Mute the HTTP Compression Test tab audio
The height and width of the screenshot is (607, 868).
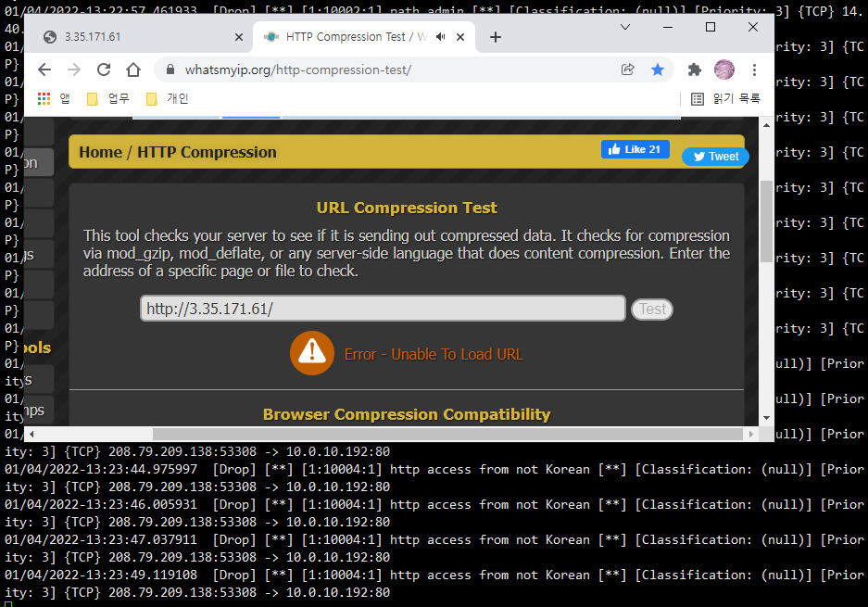(441, 36)
